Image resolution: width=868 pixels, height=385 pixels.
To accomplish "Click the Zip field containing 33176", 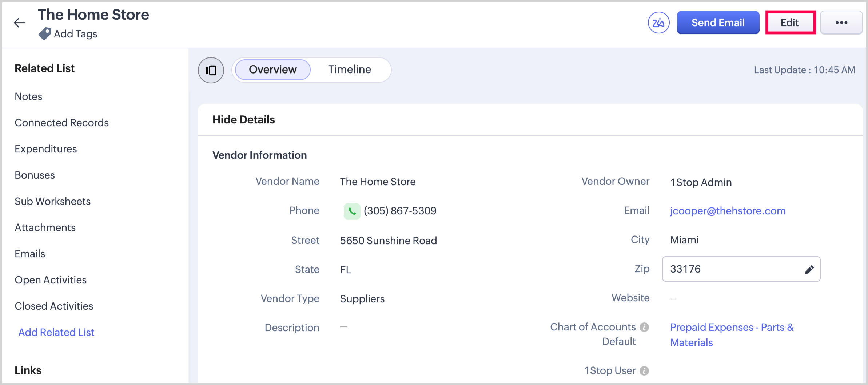I will 731,269.
